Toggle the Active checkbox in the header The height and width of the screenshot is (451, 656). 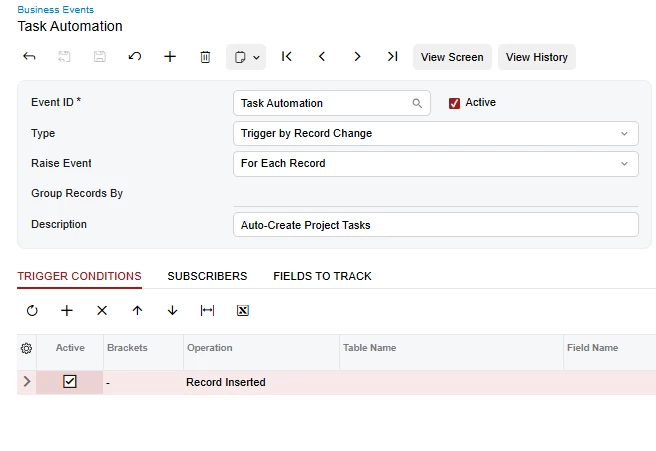(454, 103)
